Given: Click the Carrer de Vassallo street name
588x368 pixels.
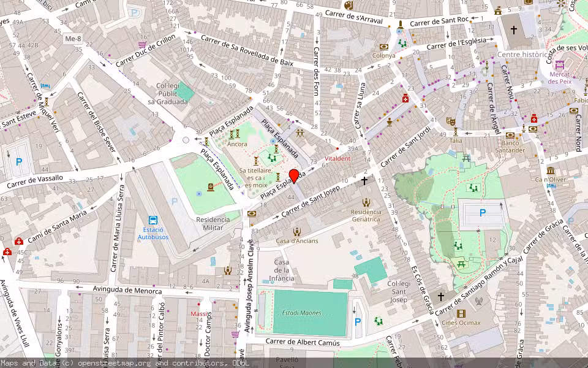Looking at the screenshot, I should (x=35, y=181).
